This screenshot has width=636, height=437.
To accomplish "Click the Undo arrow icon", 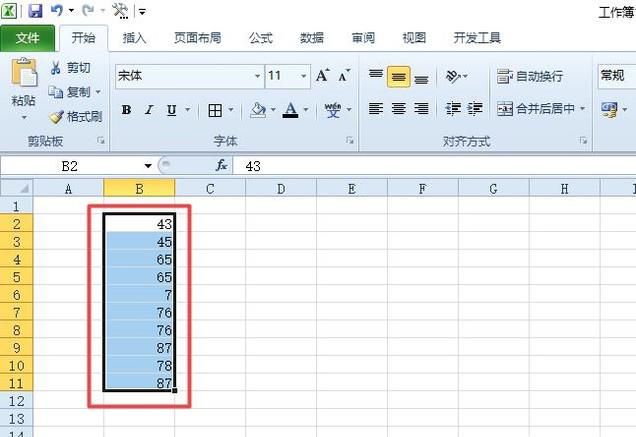I will 57,11.
